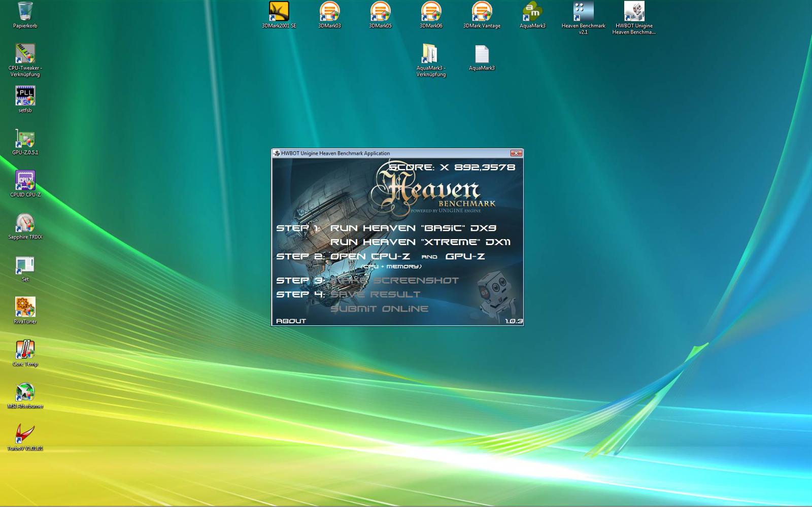Click the HWBOT window title bar icon

click(276, 153)
